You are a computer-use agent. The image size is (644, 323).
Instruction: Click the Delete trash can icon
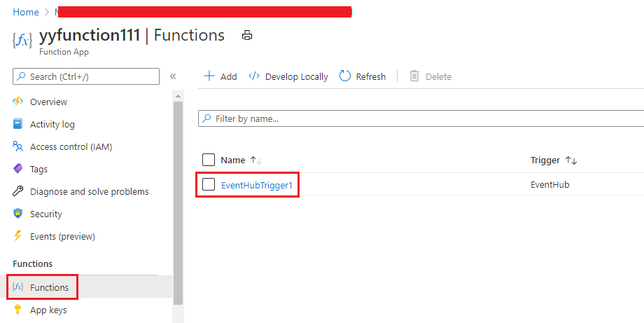(414, 76)
